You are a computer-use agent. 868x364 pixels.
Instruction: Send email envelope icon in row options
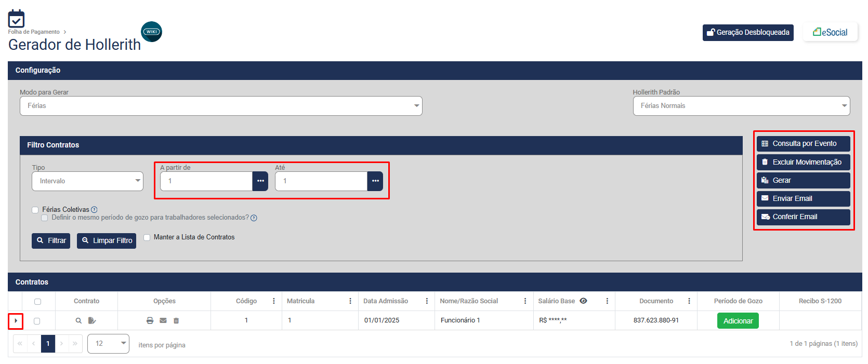[163, 321]
